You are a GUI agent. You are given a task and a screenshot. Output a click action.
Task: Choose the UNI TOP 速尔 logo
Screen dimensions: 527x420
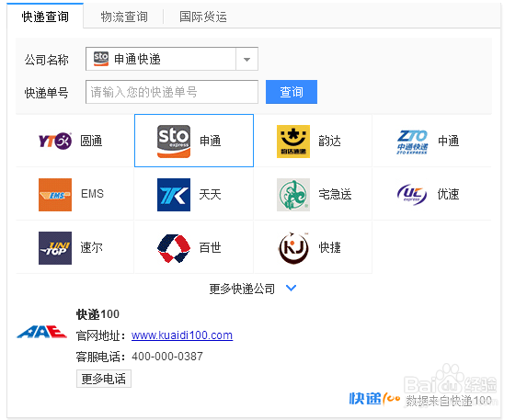coord(55,248)
